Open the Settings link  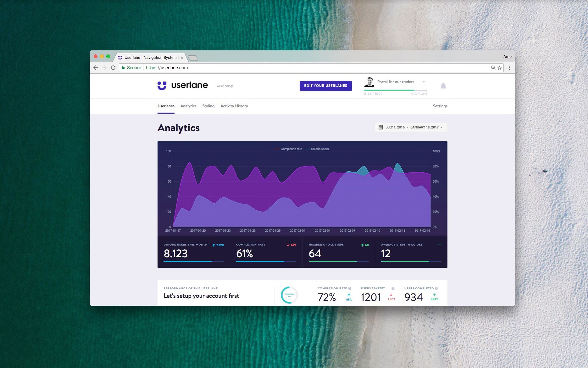(440, 106)
